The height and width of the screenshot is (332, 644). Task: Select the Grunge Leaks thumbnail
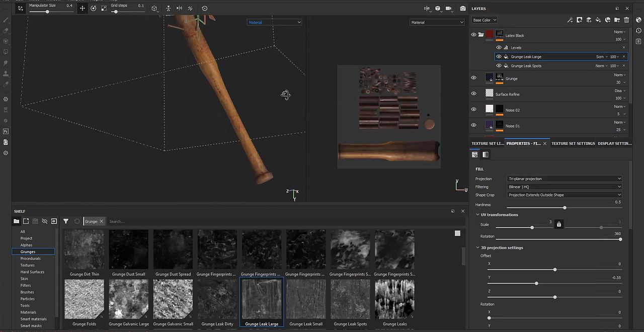[394, 299]
